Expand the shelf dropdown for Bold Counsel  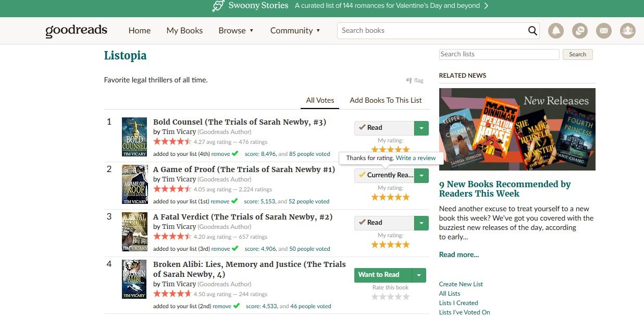(422, 128)
